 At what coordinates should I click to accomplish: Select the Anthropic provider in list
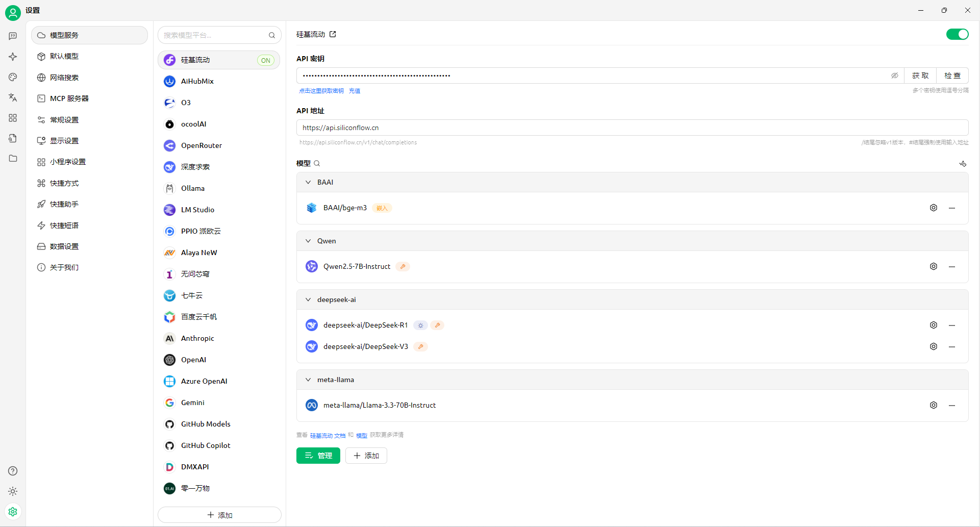point(197,338)
